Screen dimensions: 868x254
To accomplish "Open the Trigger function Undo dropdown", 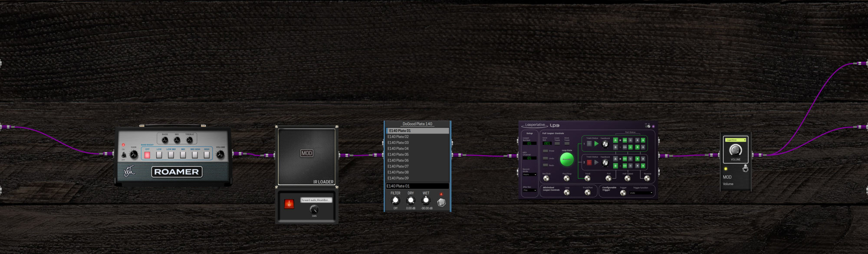I will point(641,193).
